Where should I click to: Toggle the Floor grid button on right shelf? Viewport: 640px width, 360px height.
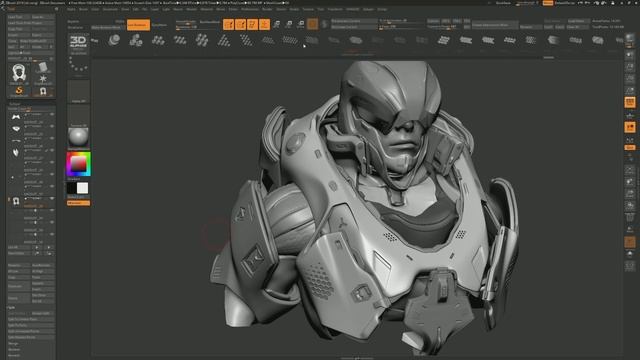coord(630,116)
